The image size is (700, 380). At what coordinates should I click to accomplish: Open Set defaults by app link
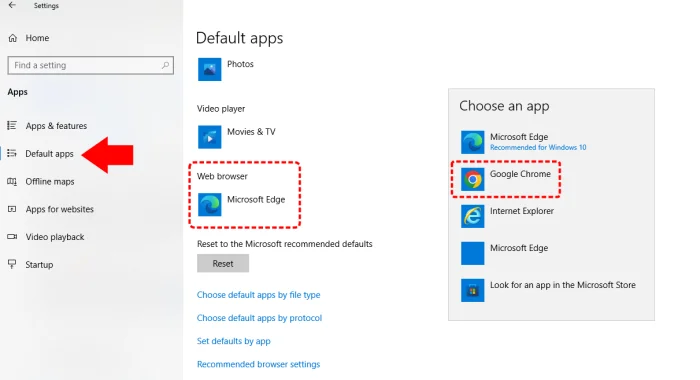tap(233, 341)
